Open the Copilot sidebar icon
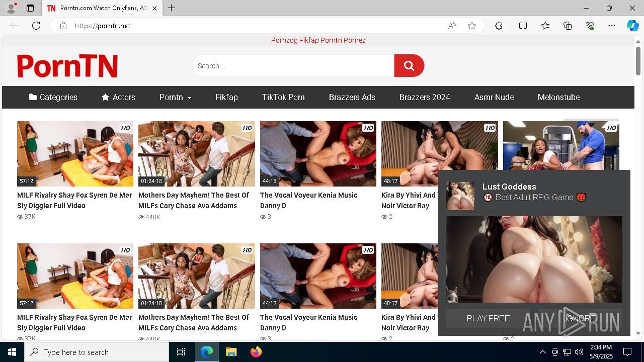 (632, 26)
